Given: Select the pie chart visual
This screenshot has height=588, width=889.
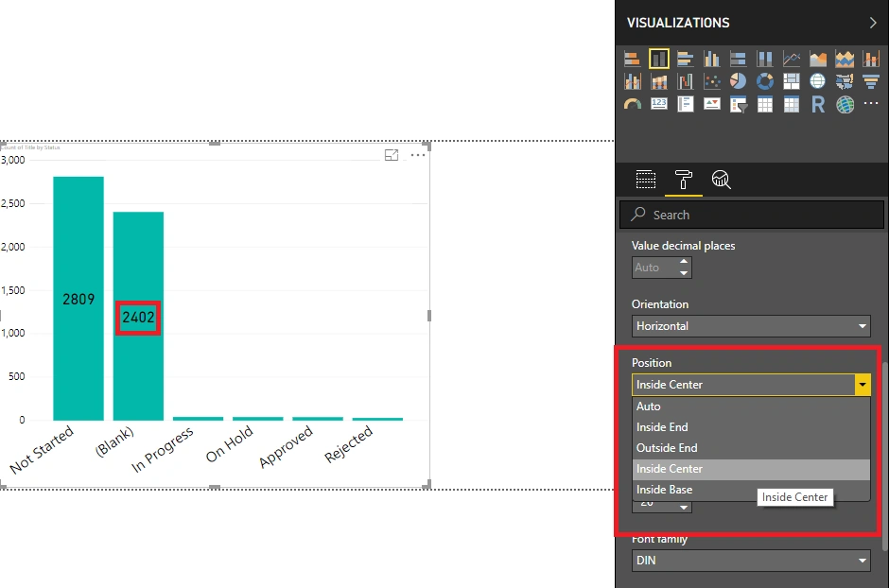Looking at the screenshot, I should (739, 81).
